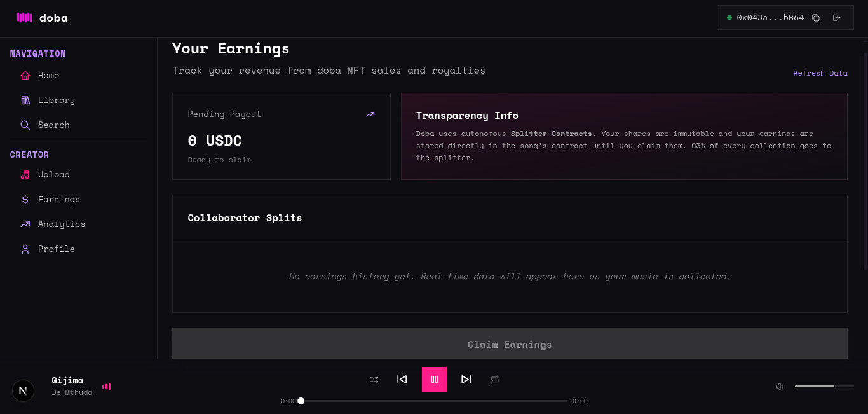This screenshot has height=414, width=868.
Task: Click the Refresh Data link
Action: coord(820,74)
